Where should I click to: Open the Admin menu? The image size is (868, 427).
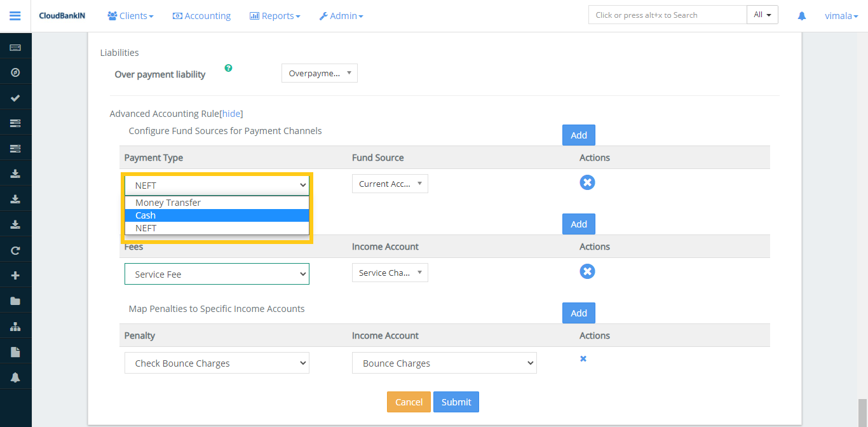pyautogui.click(x=341, y=15)
